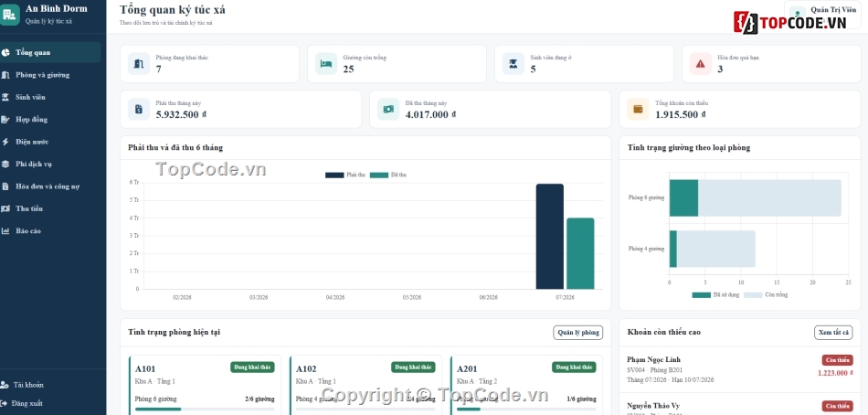Click the Quản Trị Viên profile avatar
Viewport: 868px width, 415px height.
[797, 14]
